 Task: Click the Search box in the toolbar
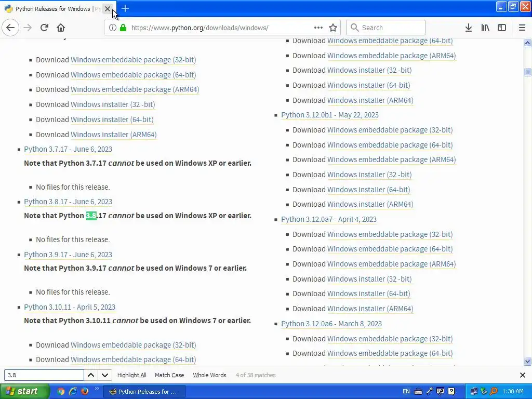[385, 28]
